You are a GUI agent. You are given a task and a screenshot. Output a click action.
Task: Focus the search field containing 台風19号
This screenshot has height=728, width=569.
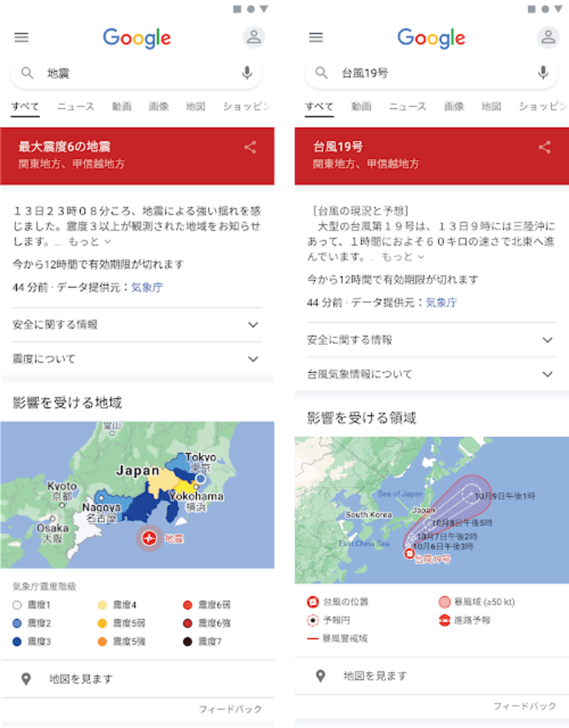tap(431, 73)
